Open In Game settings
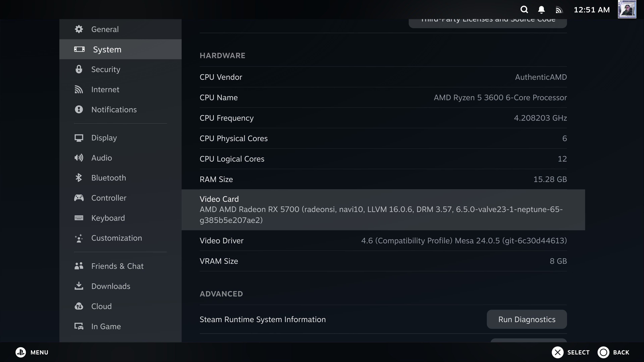The image size is (644, 362). 121,326
